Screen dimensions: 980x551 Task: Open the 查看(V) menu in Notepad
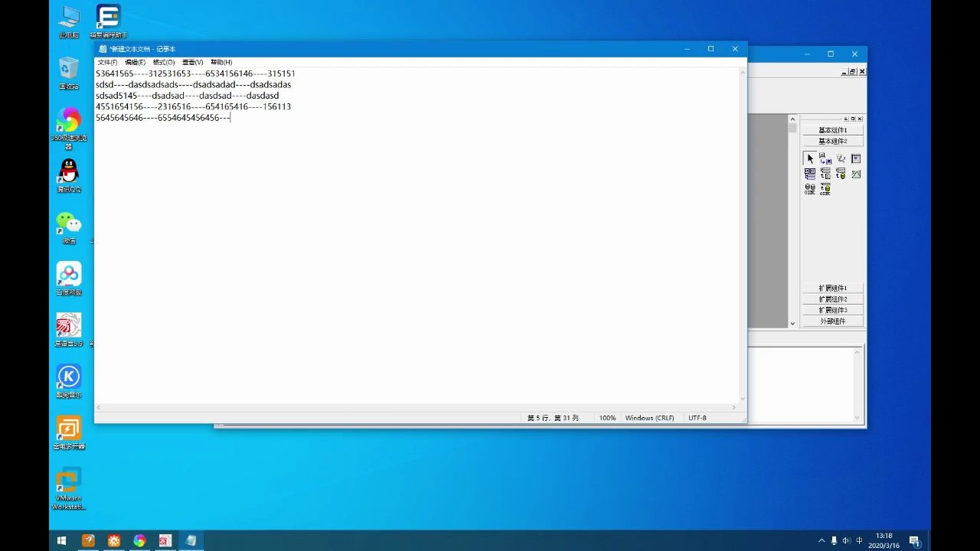tap(193, 62)
